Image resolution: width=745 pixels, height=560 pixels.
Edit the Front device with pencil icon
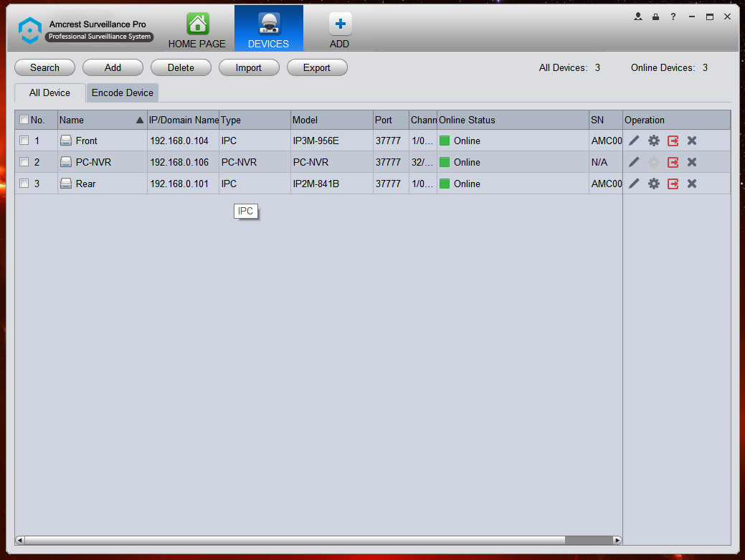[x=634, y=141]
